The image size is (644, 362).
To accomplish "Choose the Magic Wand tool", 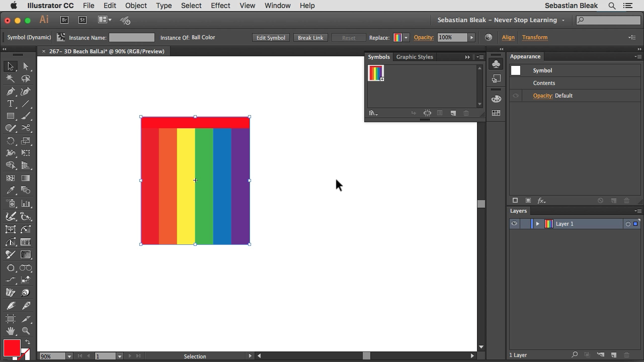I will (11, 78).
